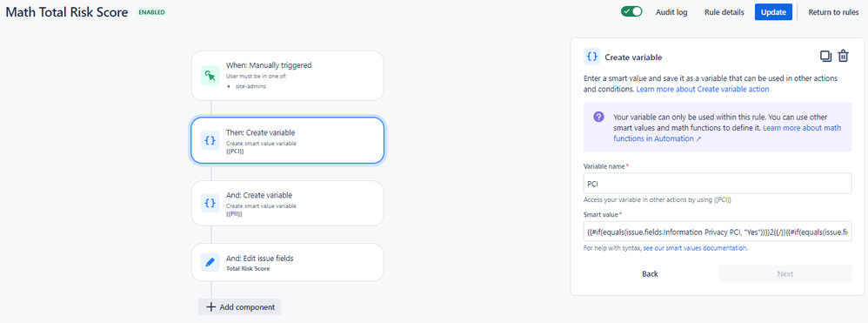Image resolution: width=868 pixels, height=323 pixels.
Task: Open Learn more about Create variable action link
Action: 703,89
